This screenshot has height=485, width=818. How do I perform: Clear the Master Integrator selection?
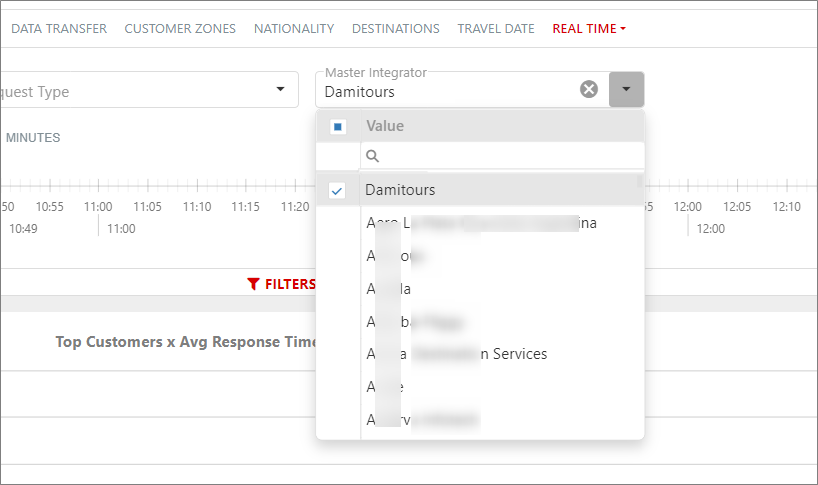pyautogui.click(x=589, y=89)
